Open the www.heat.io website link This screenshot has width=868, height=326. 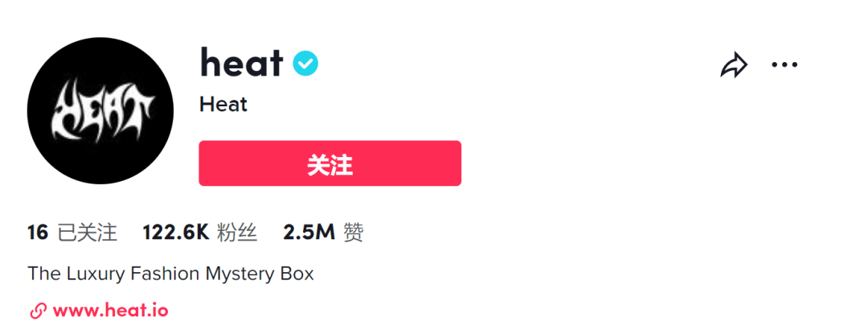[111, 311]
